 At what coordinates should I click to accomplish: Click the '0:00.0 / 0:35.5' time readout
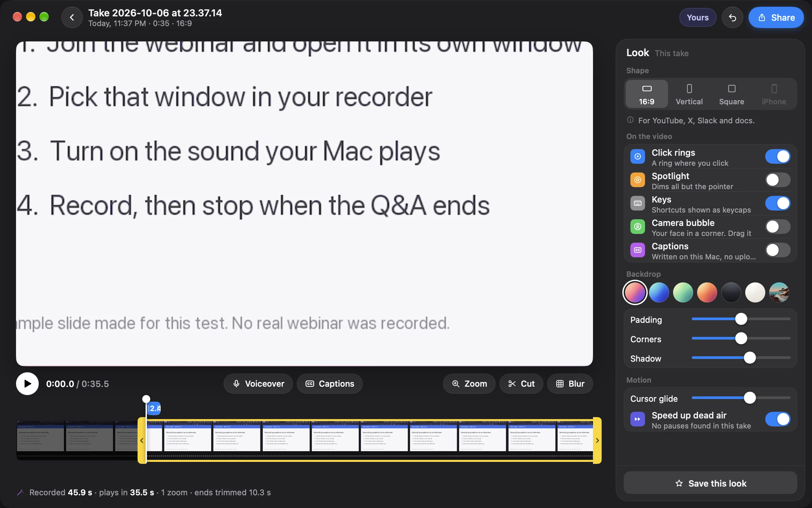pos(77,384)
